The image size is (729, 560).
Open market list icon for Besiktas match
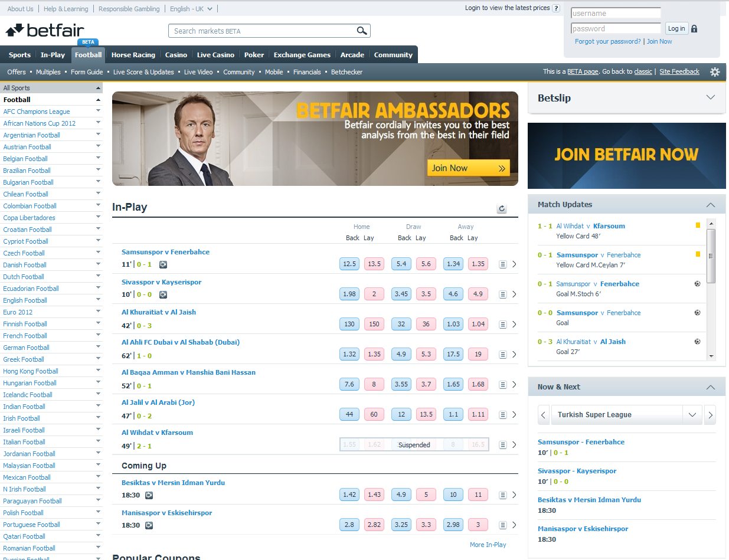(502, 495)
